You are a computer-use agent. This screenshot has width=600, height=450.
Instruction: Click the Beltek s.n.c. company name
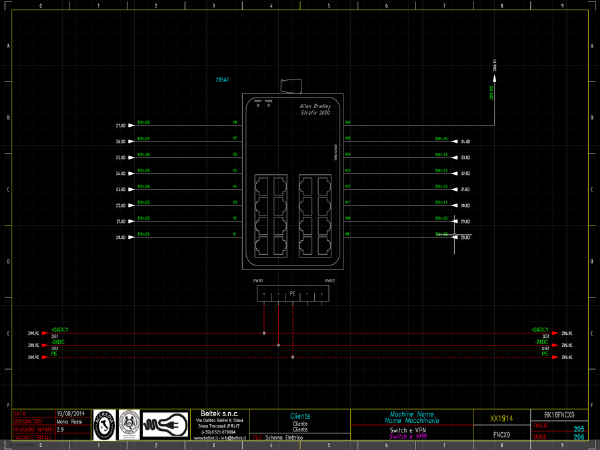(x=219, y=414)
